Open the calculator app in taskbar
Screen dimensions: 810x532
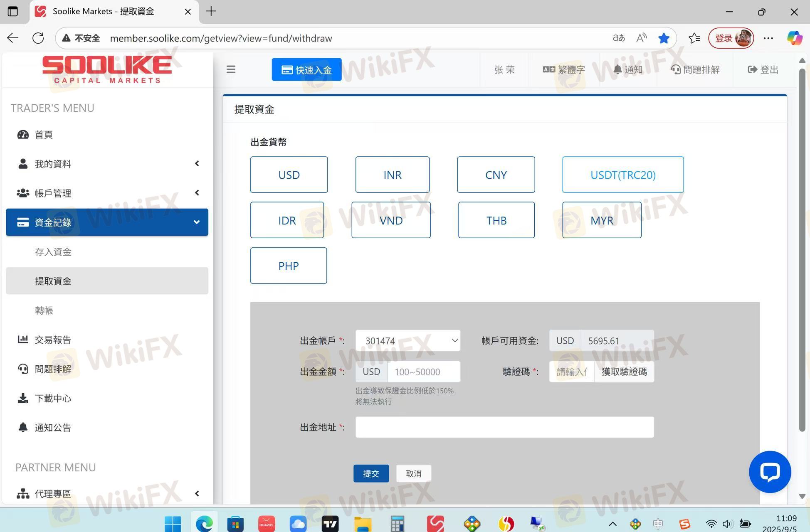click(x=397, y=524)
